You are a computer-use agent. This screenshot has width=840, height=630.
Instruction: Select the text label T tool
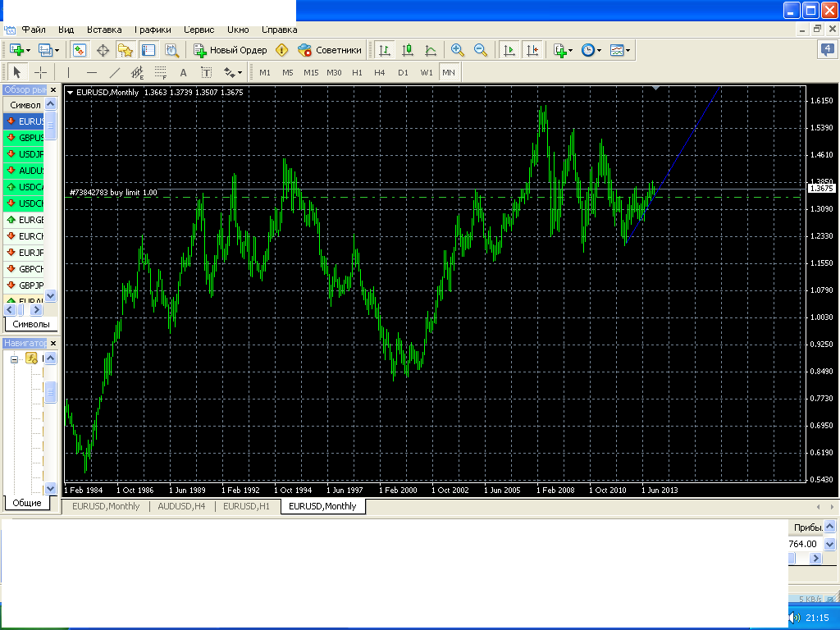(x=206, y=72)
